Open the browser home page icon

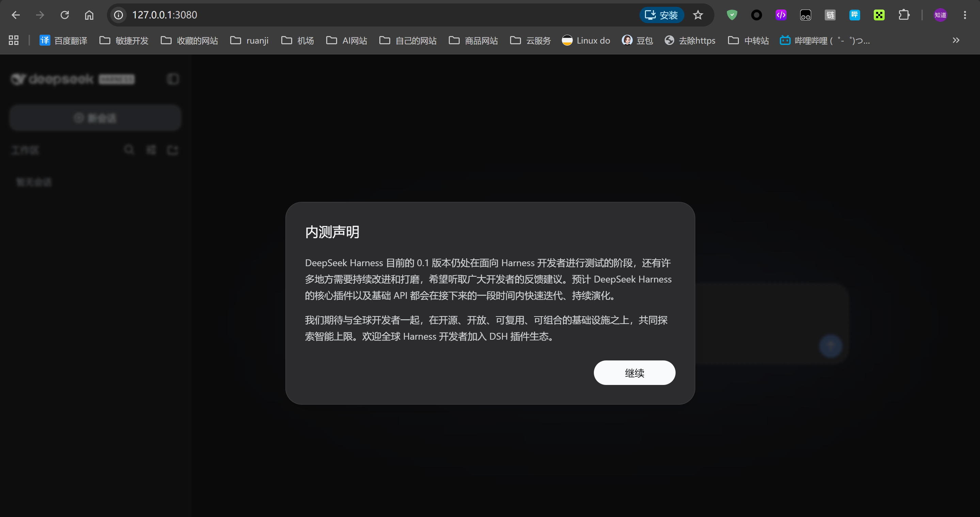[89, 15]
